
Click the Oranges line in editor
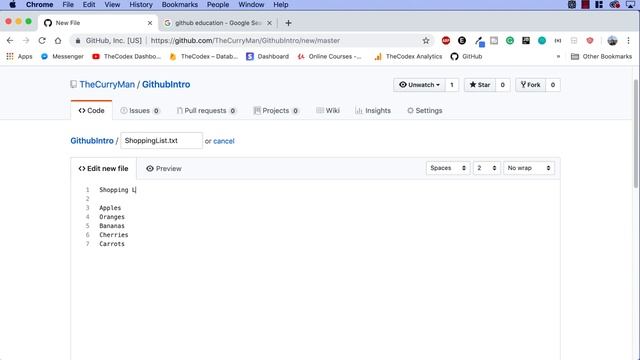coord(112,217)
